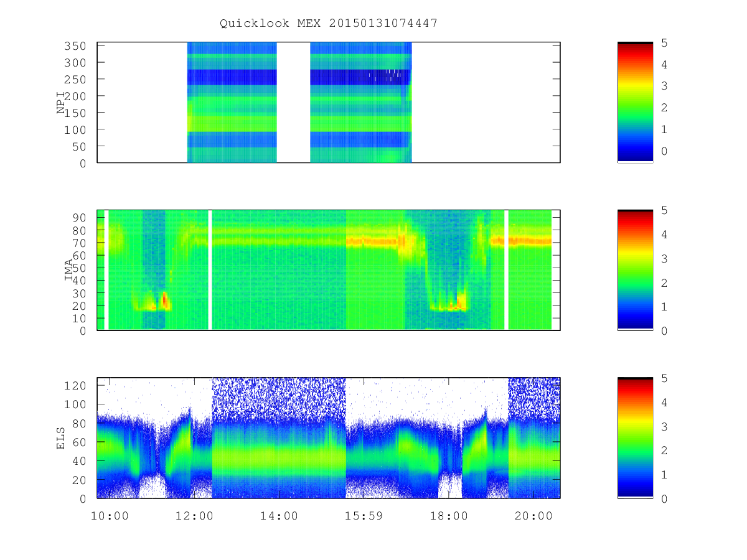Viewport: 747px width, 560px height.
Task: Click the 3 label on NPI color bar
Action: pos(665,86)
